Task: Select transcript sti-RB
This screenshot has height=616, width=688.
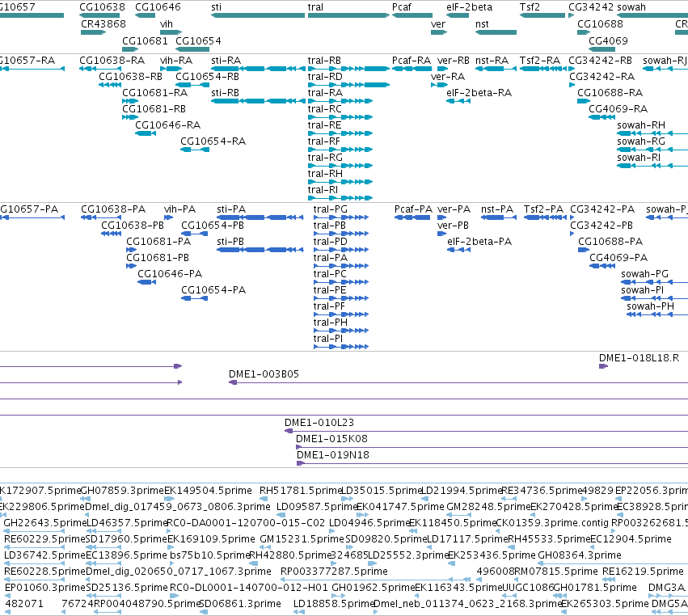Action: coord(258,101)
